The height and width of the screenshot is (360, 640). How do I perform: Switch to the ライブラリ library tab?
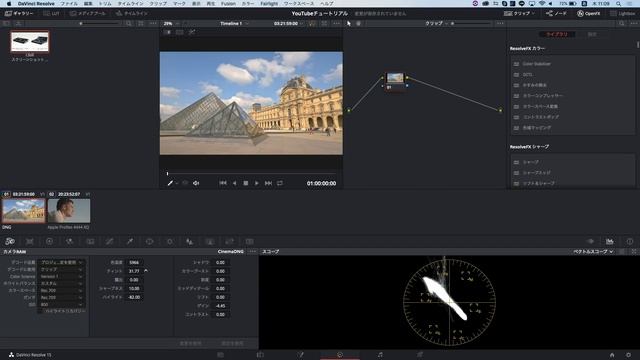tap(557, 34)
